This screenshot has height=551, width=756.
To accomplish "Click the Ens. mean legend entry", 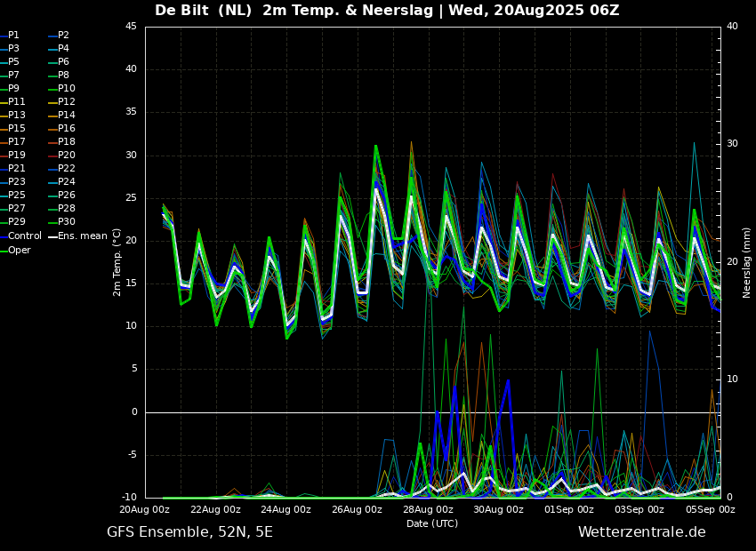I will pyautogui.click(x=84, y=236).
